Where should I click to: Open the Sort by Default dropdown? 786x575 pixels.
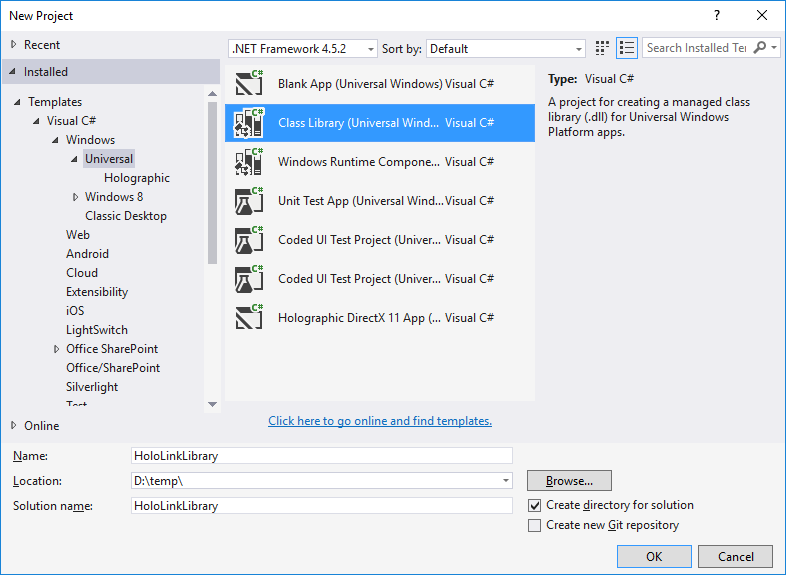[x=506, y=49]
